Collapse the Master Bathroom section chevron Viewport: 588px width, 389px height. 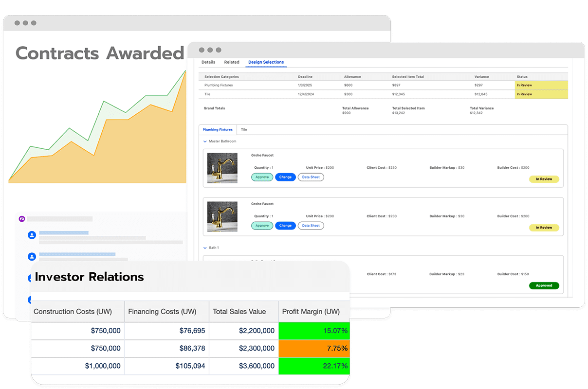pyautogui.click(x=205, y=141)
